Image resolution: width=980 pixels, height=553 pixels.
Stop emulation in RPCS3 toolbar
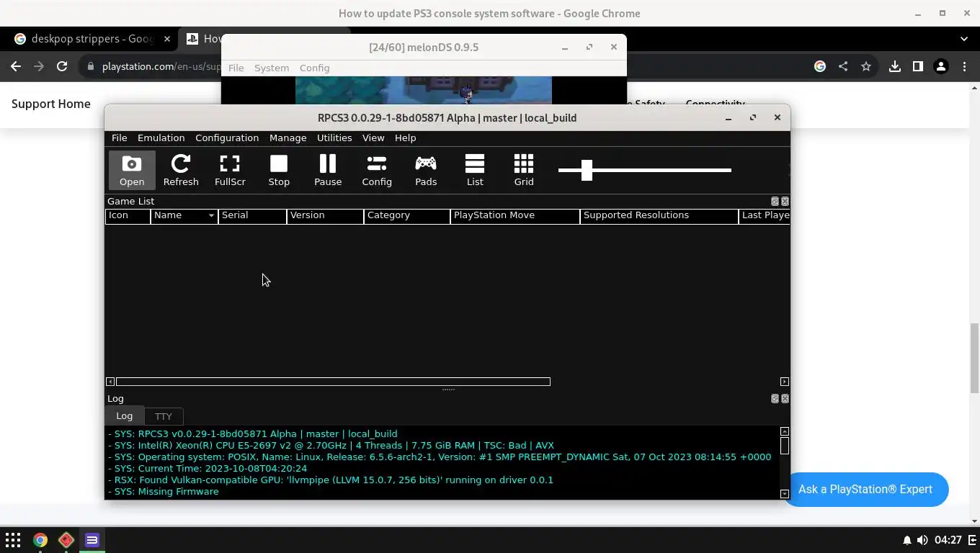[x=279, y=171]
